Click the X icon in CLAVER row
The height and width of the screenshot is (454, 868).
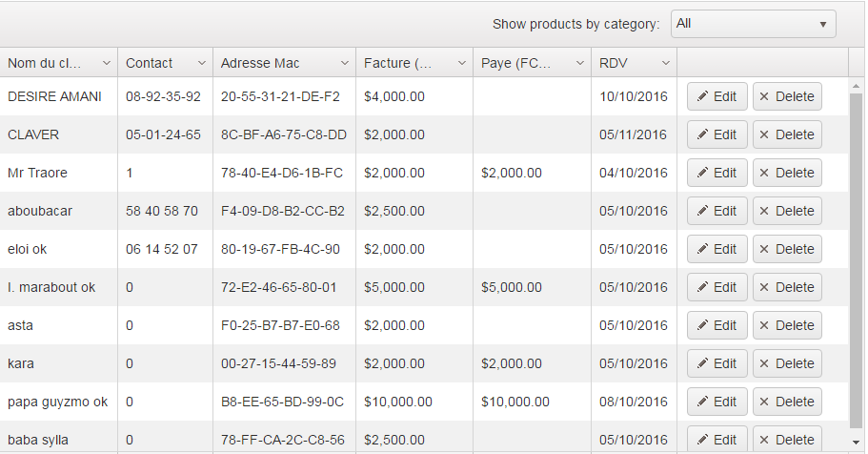(764, 134)
